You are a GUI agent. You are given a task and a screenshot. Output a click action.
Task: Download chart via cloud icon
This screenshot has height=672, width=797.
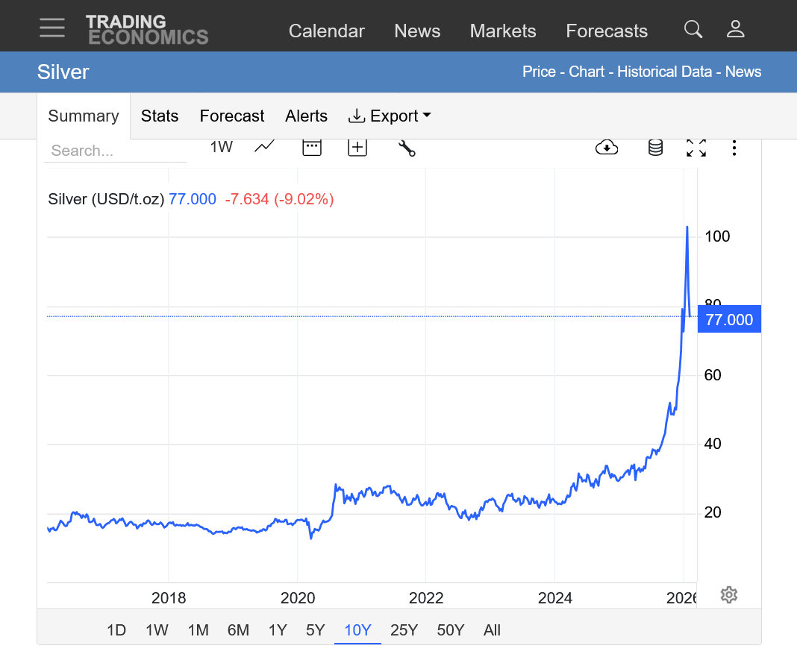click(607, 148)
